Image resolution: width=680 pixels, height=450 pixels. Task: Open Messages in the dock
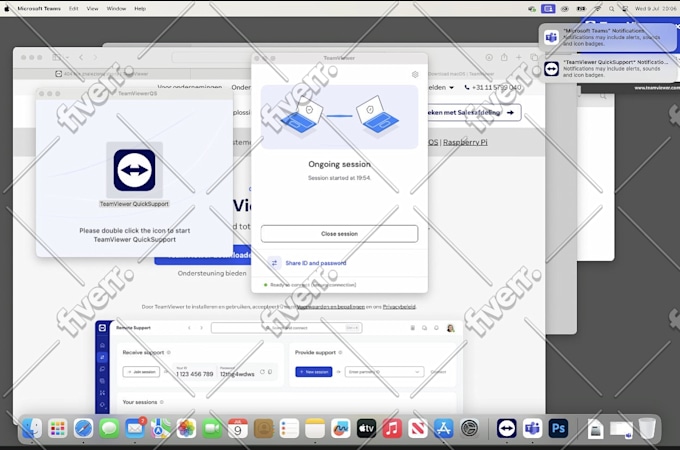(x=109, y=429)
